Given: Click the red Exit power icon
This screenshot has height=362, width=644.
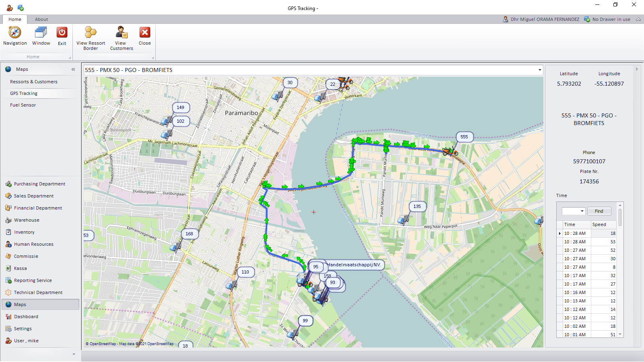Looking at the screenshot, I should point(62,33).
